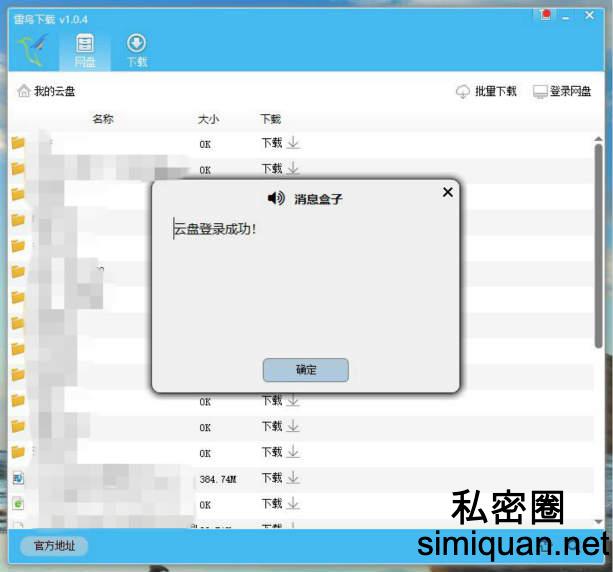Close the 消息盒子 dialog with X
613x572 pixels.
(x=447, y=192)
